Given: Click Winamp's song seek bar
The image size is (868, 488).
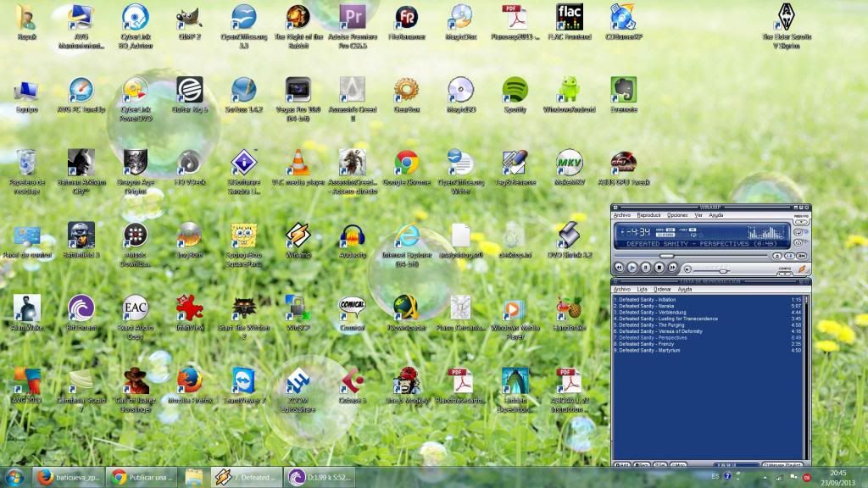Looking at the screenshot, I should tap(692, 256).
